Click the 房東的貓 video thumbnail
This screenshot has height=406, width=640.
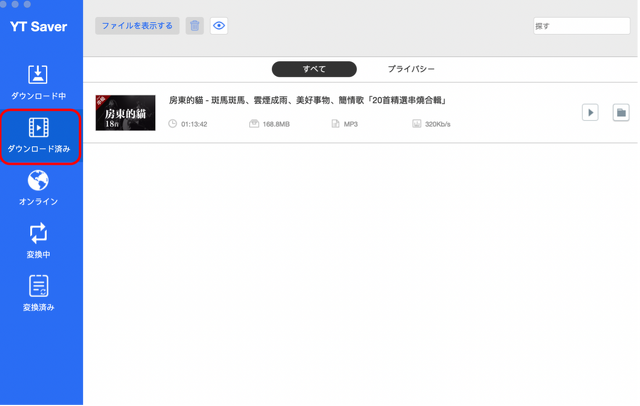(x=125, y=113)
